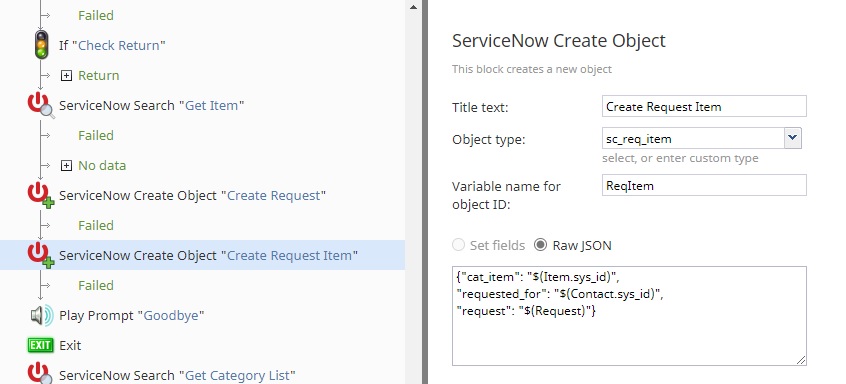Click the green EXIT icon
Screen dimensions: 846x384
pyautogui.click(x=40, y=345)
